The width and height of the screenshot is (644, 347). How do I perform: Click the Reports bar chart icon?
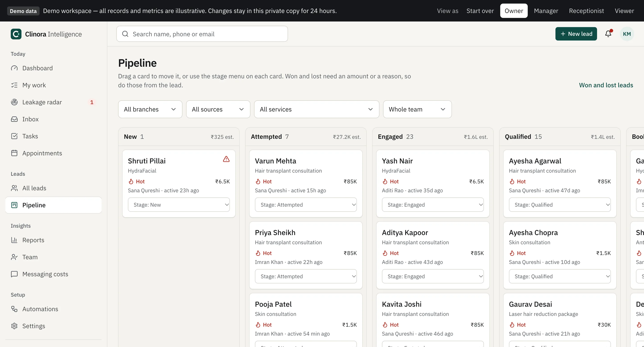point(14,240)
